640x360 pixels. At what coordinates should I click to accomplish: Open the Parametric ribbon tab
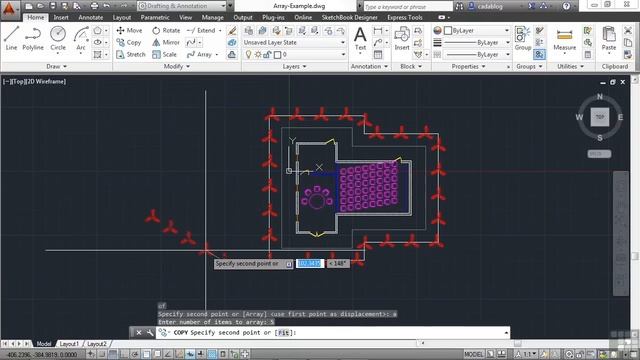tap(155, 18)
